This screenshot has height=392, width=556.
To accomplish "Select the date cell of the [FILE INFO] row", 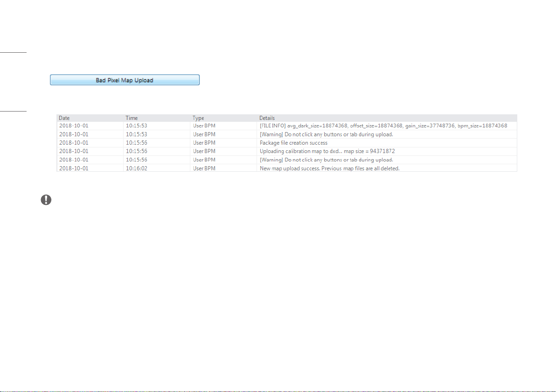I will 74,126.
